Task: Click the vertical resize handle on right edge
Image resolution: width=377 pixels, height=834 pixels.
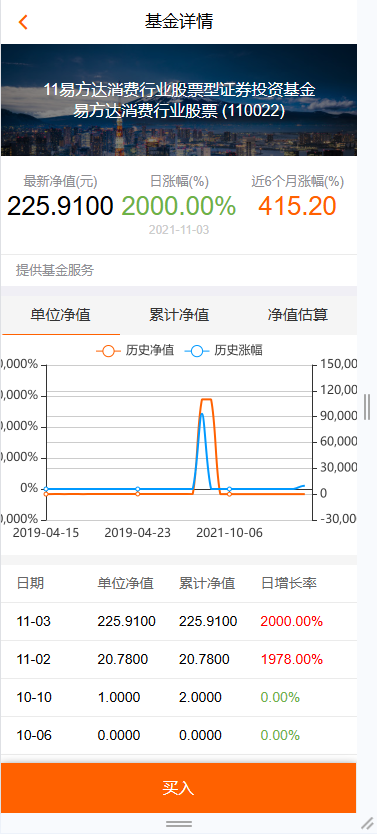Action: tap(367, 407)
